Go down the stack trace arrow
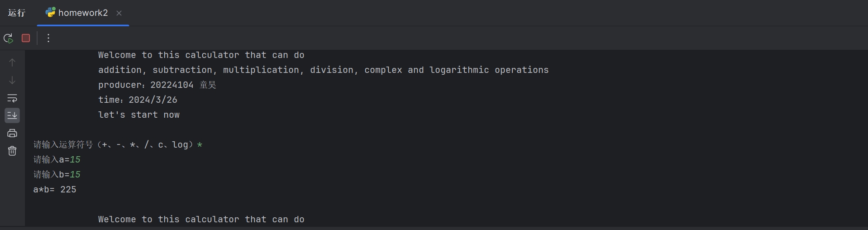 (x=12, y=80)
